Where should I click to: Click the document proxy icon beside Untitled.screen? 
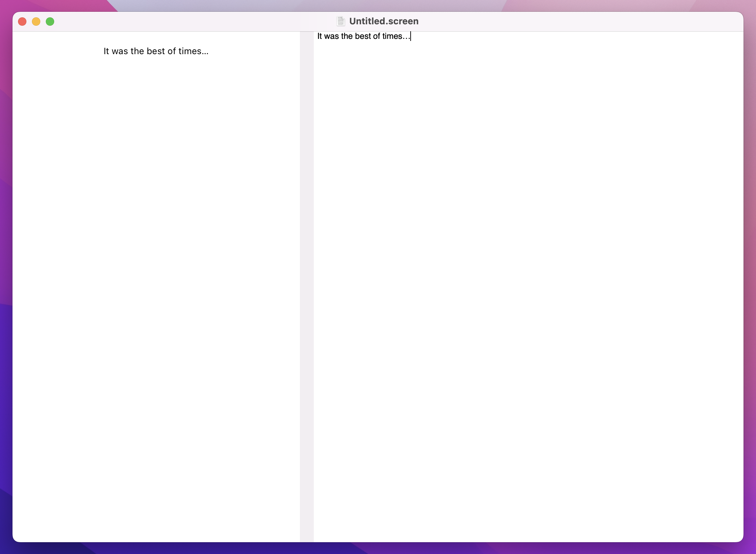341,21
